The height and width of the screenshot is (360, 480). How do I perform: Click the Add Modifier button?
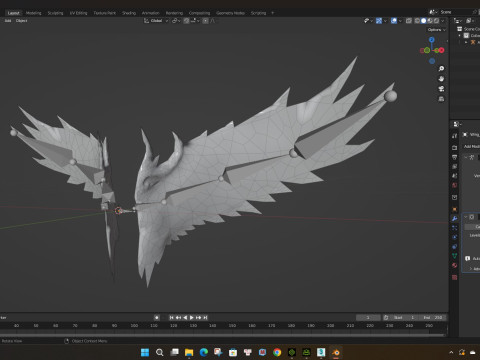pos(471,146)
